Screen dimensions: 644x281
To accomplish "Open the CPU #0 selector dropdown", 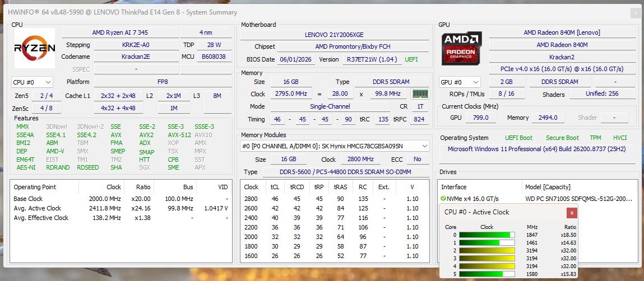I will pos(32,82).
